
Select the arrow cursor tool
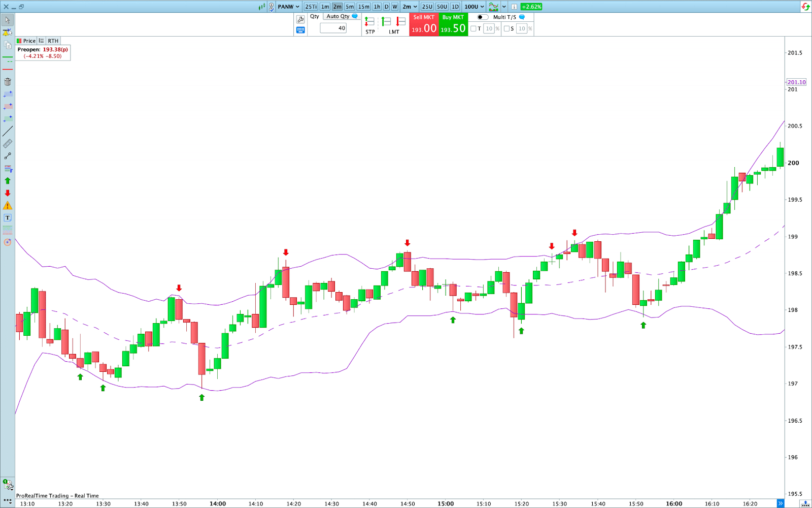coord(8,20)
